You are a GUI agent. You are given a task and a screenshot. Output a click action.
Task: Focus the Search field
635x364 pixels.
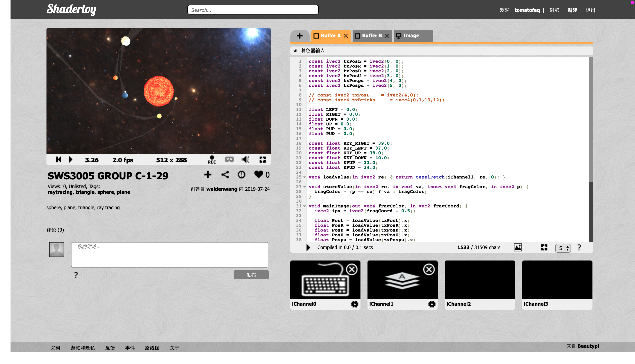(253, 10)
